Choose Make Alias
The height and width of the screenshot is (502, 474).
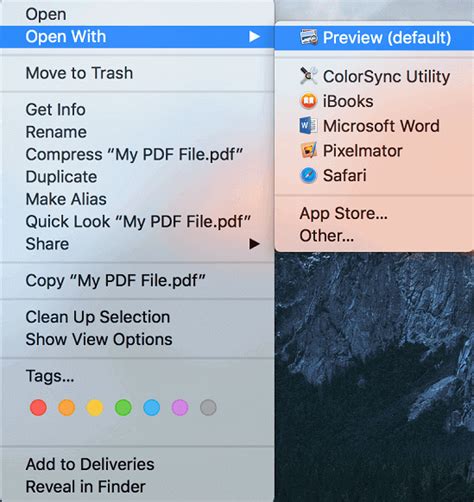click(x=137, y=199)
